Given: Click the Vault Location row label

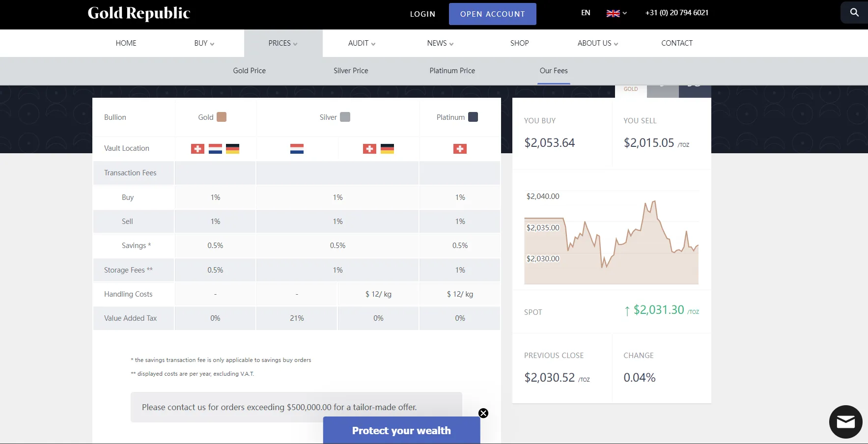Looking at the screenshot, I should tap(126, 148).
